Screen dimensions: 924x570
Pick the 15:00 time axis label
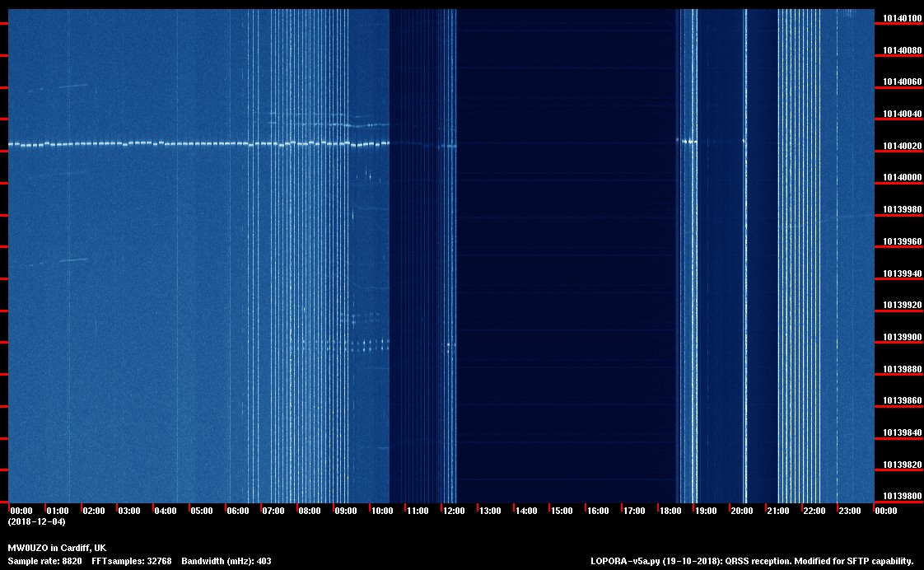[562, 512]
